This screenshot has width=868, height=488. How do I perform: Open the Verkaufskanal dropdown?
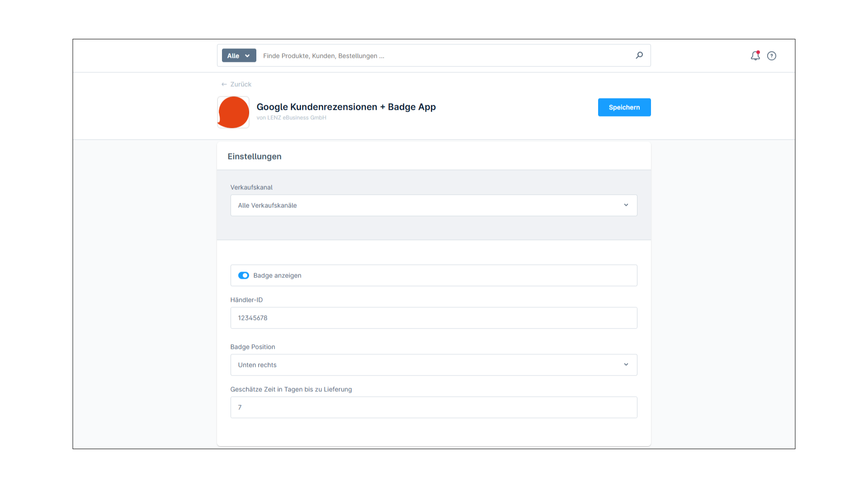click(x=434, y=205)
